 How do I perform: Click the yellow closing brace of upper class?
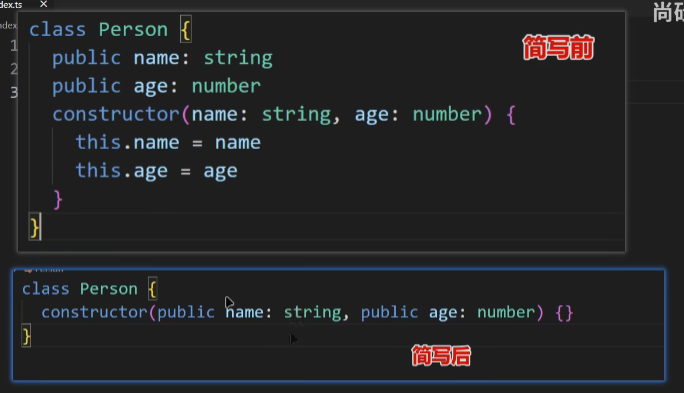(35, 227)
